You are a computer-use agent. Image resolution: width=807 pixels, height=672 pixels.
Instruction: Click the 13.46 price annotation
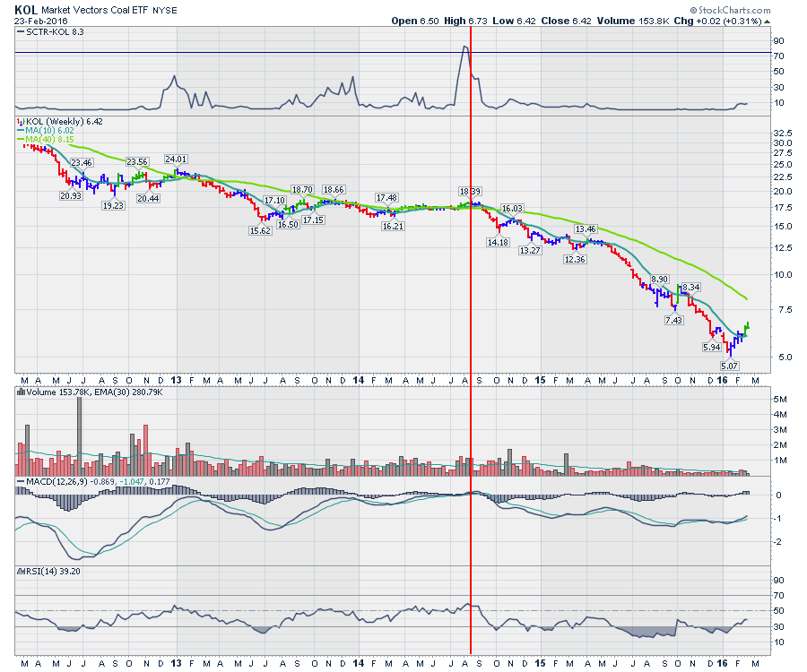586,228
